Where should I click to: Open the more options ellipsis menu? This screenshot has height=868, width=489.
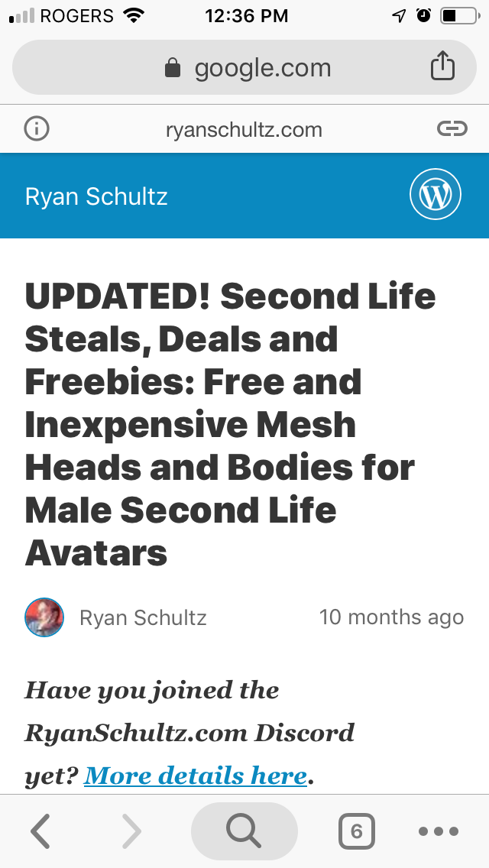coord(438,831)
